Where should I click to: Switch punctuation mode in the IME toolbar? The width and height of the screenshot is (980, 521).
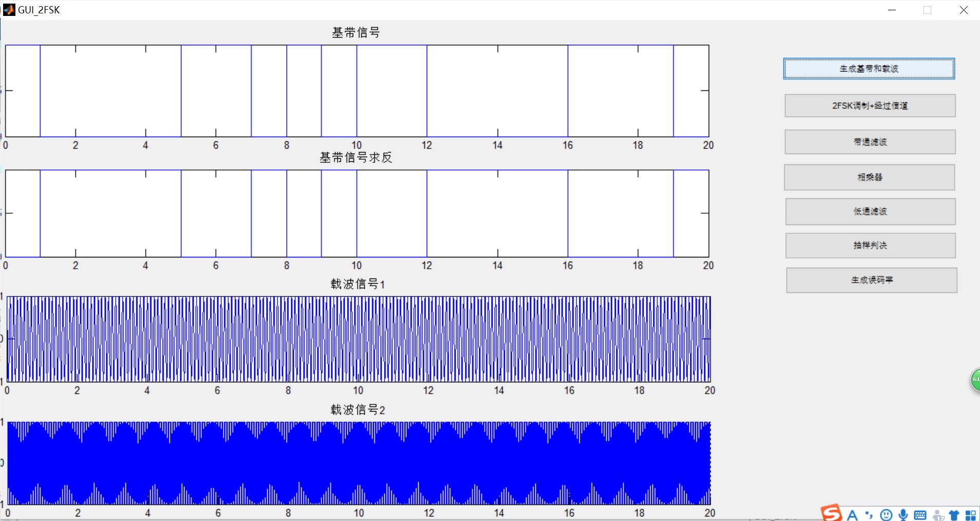869,515
